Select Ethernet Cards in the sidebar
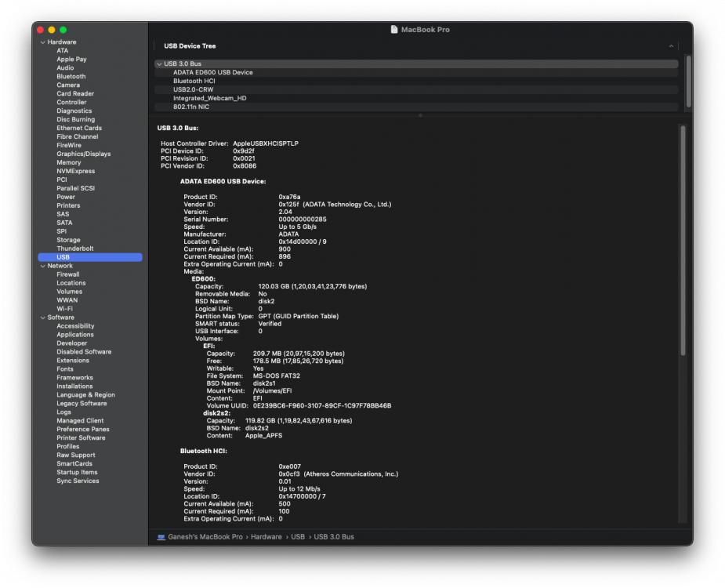 (79, 128)
